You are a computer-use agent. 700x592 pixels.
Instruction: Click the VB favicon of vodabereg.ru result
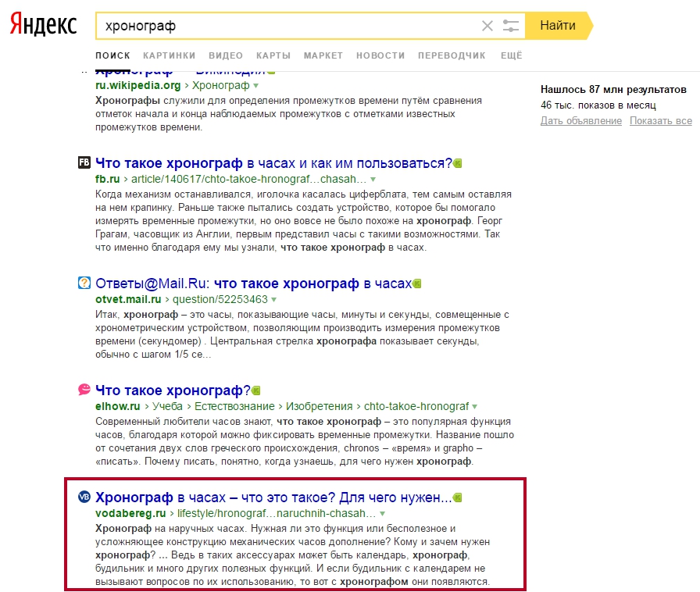(x=84, y=497)
